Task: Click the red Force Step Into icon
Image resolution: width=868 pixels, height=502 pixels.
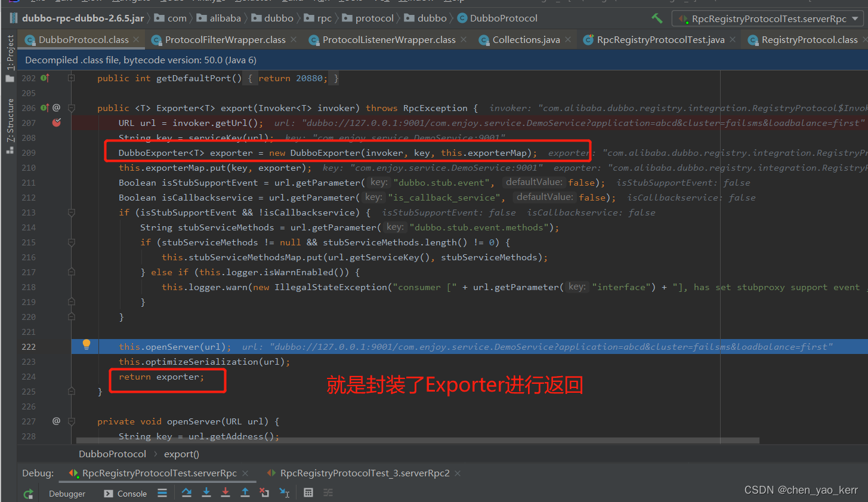Action: coord(226,492)
